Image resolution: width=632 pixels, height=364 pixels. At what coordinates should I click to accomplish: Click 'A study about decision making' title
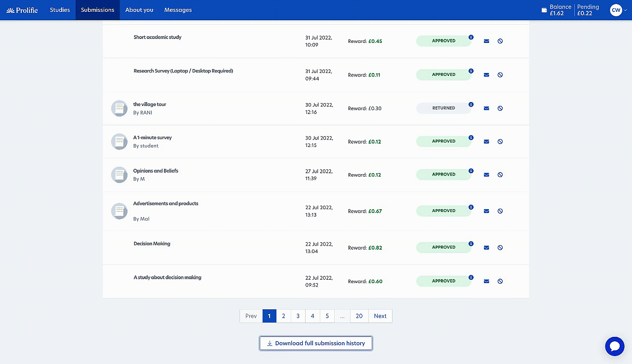[x=167, y=278]
